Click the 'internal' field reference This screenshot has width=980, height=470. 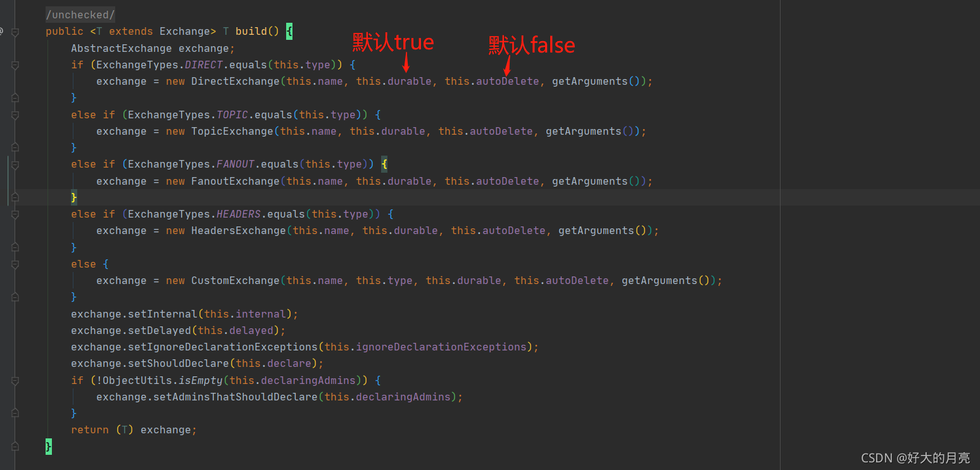point(261,314)
